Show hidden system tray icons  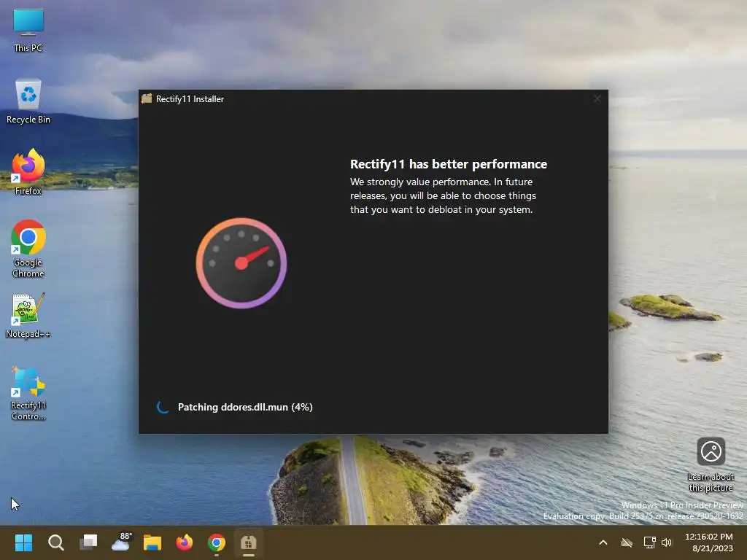tap(603, 542)
